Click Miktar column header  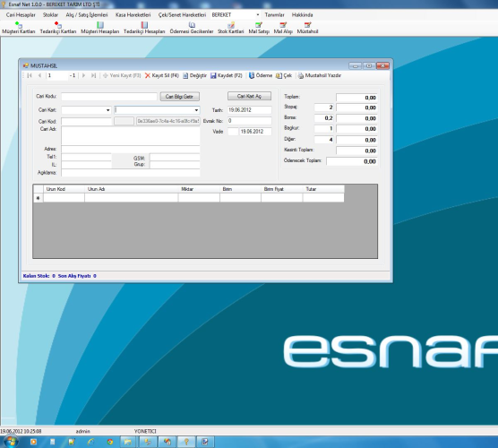click(x=199, y=189)
